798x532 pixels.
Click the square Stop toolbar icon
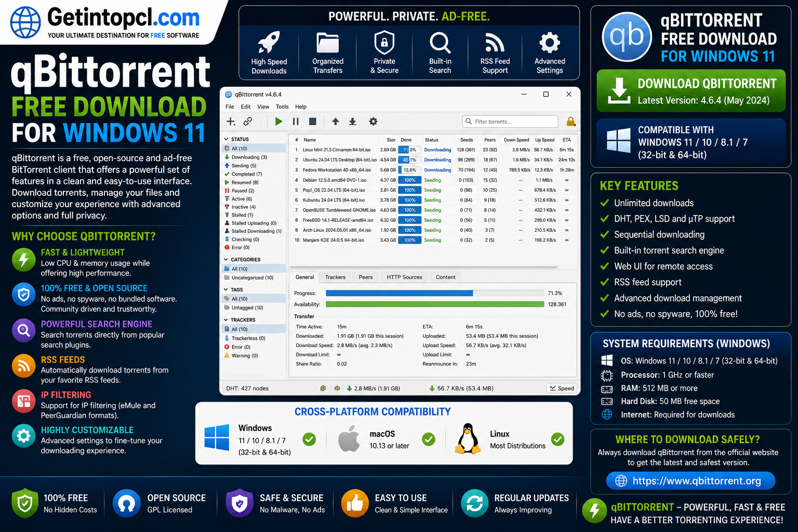(x=313, y=122)
